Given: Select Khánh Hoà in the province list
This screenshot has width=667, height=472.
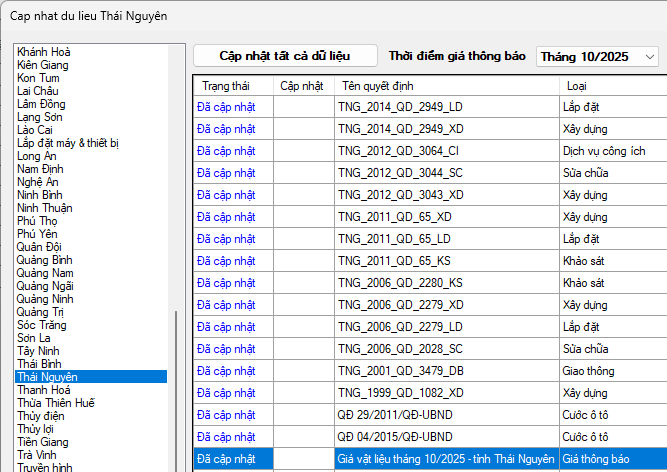Looking at the screenshot, I should [44, 52].
